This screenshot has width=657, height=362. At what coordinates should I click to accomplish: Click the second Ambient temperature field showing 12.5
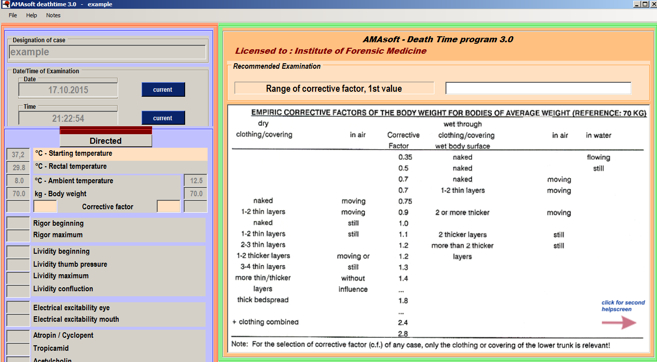(196, 181)
